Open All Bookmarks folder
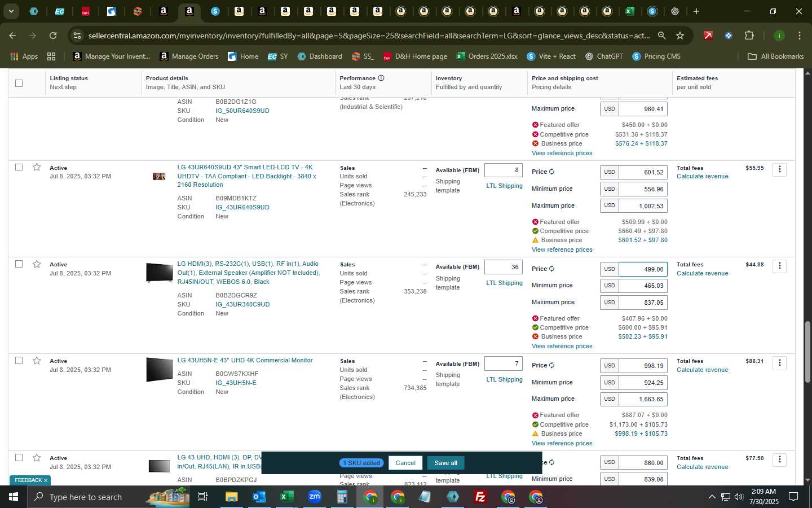Viewport: 812px width, 508px height. pyautogui.click(x=775, y=56)
